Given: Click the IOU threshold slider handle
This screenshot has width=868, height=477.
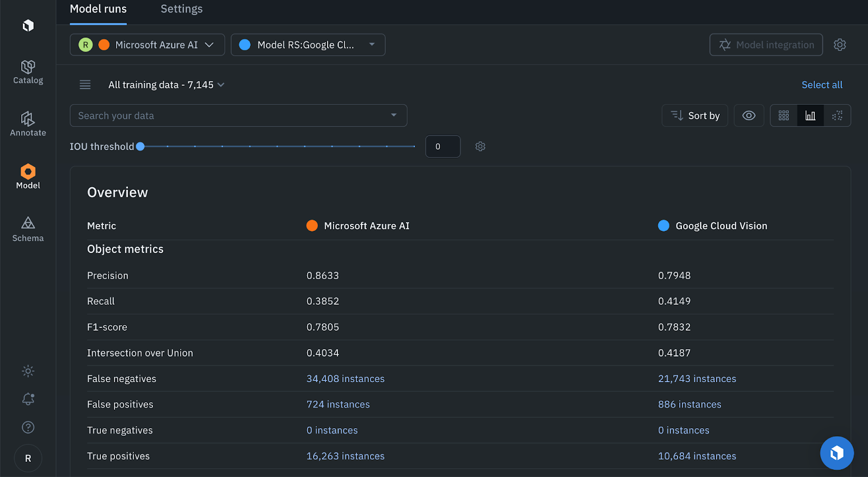Looking at the screenshot, I should (141, 146).
